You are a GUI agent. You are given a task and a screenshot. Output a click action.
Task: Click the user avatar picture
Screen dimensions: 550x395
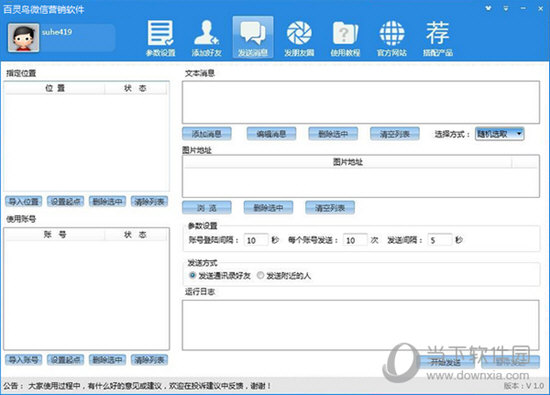click(24, 38)
